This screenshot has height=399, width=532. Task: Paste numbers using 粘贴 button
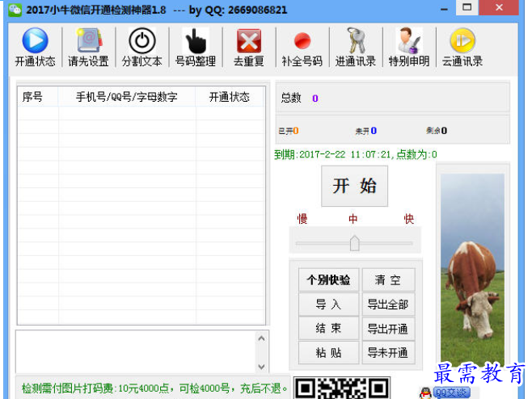(x=328, y=352)
